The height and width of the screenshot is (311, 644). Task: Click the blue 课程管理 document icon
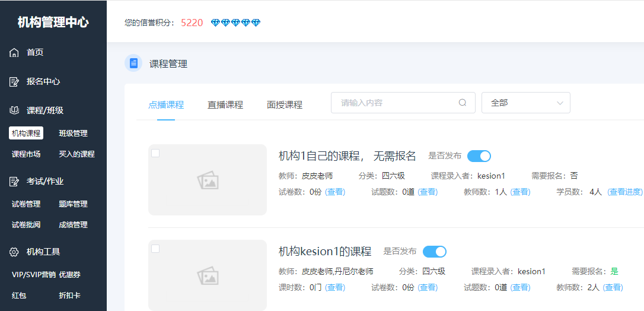[x=133, y=63]
